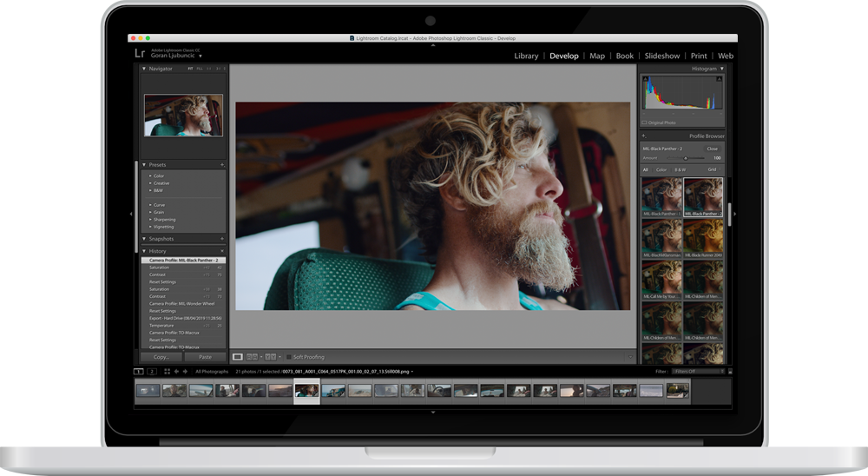Click the Copy... button
The image size is (868, 476).
click(x=161, y=357)
